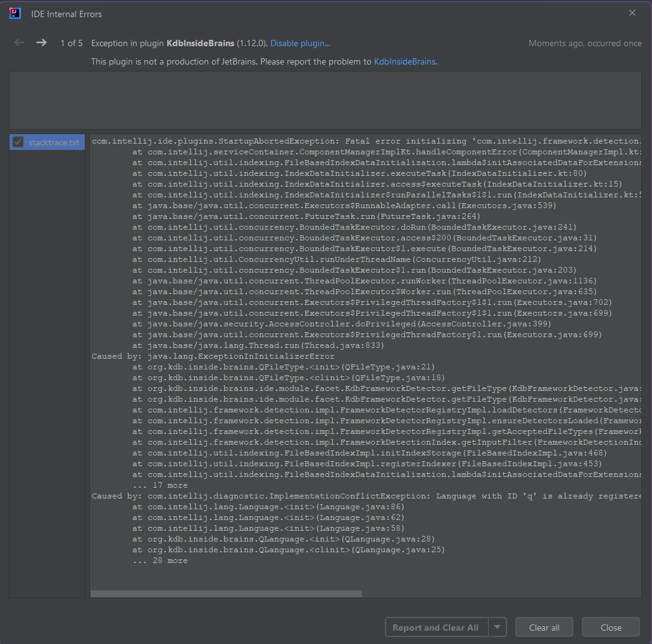Click the ImplementationConflictException 'Caused by' line

[x=367, y=496]
